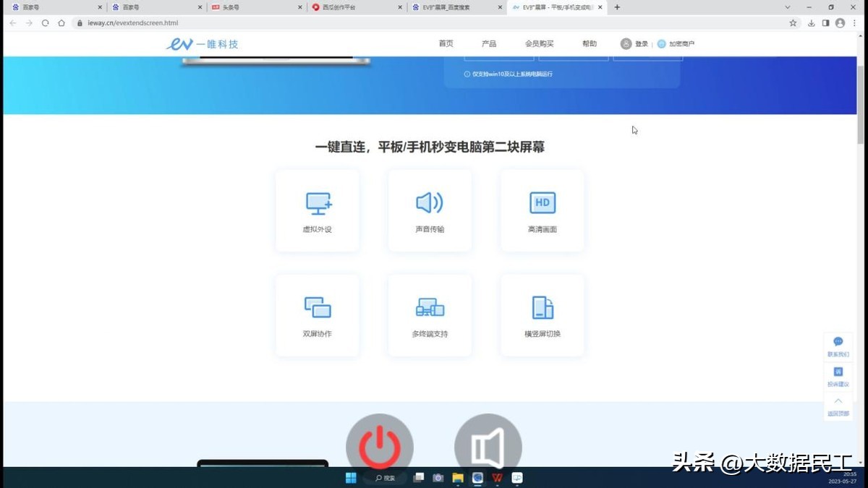Click the 登录 login button
Image resolution: width=868 pixels, height=488 pixels.
pyautogui.click(x=639, y=43)
